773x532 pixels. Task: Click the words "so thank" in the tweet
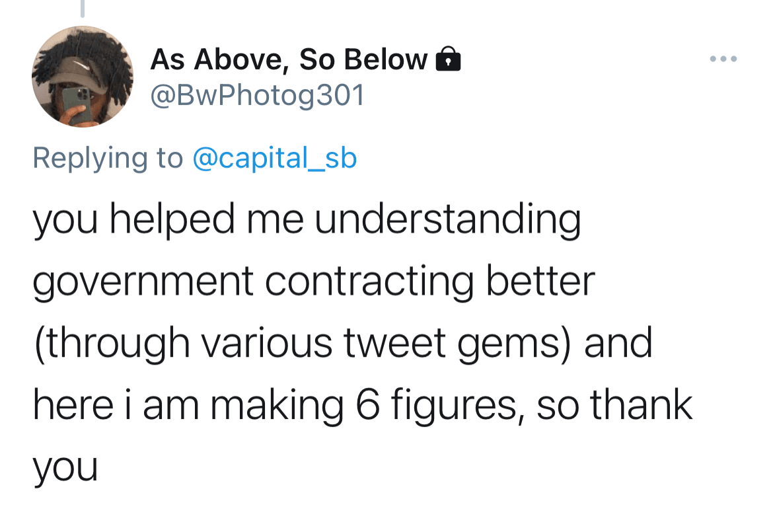[x=614, y=404]
